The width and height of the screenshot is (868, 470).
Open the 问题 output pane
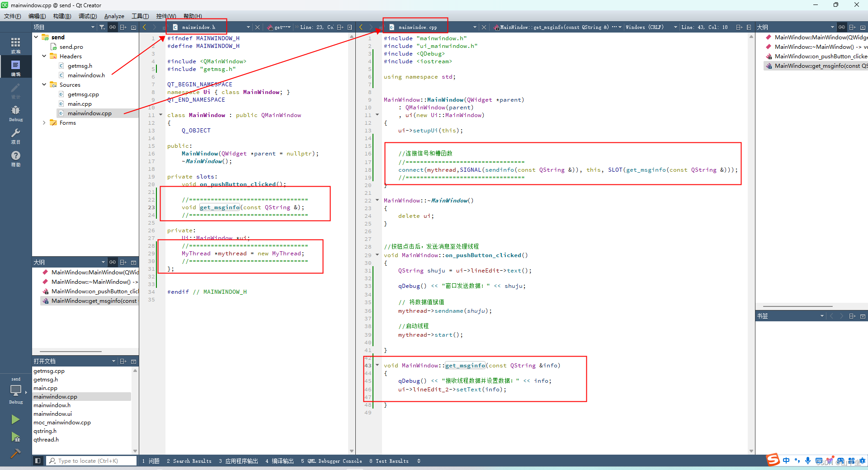pos(151,461)
